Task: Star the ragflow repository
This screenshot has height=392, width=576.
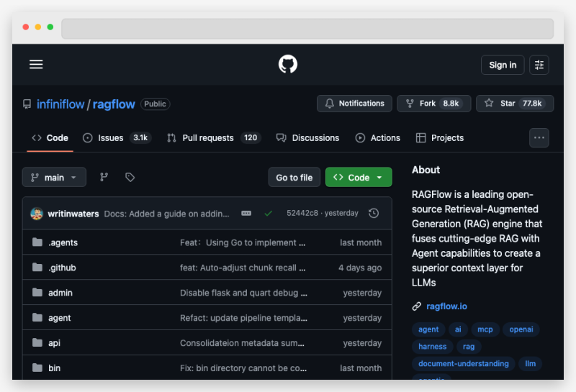Action: pyautogui.click(x=514, y=104)
